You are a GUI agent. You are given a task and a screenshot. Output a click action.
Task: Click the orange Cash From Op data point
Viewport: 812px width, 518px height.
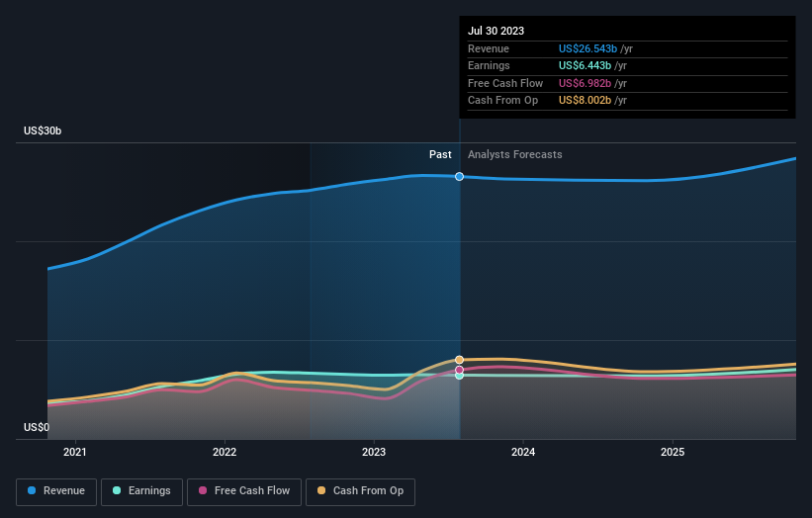[459, 360]
